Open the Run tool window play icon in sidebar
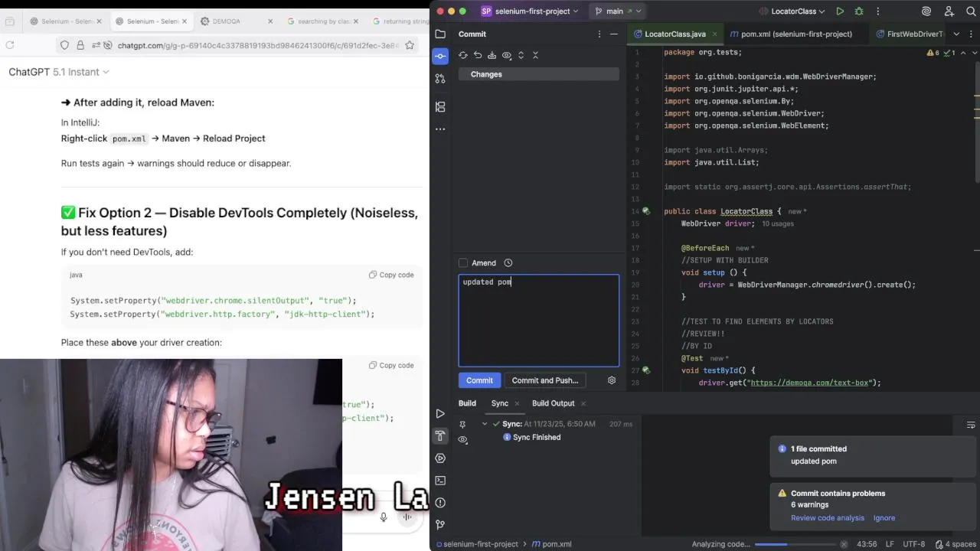The width and height of the screenshot is (980, 551). [x=440, y=414]
